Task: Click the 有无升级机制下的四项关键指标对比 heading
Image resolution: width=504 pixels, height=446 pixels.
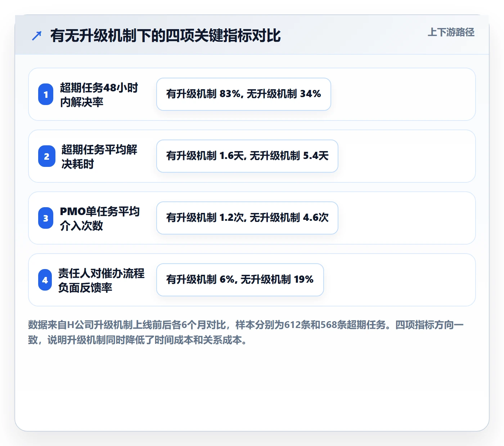Action: pyautogui.click(x=166, y=36)
